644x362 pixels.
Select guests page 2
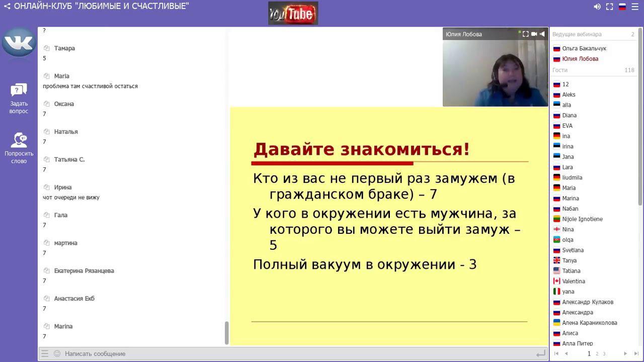(597, 354)
